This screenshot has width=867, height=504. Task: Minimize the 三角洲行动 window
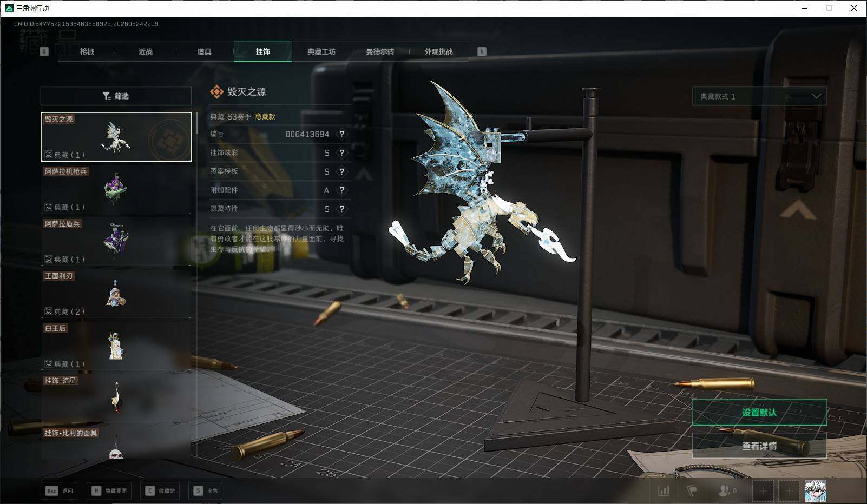coord(805,8)
